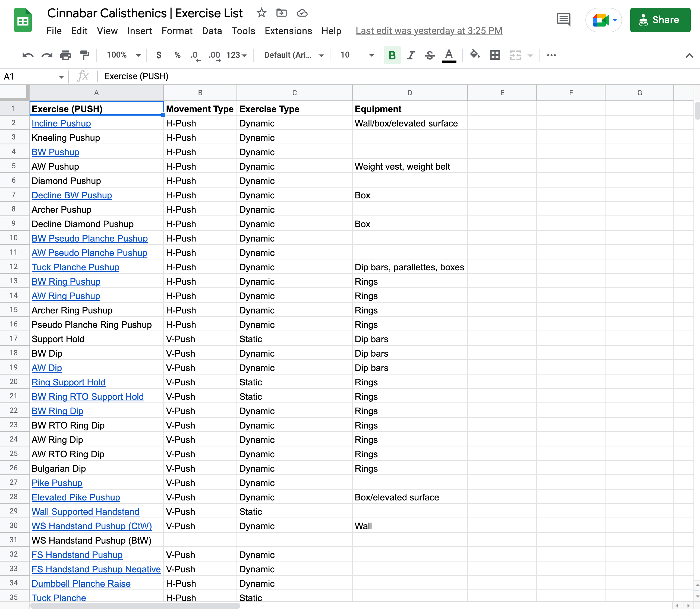Open the Format menu

[x=177, y=31]
